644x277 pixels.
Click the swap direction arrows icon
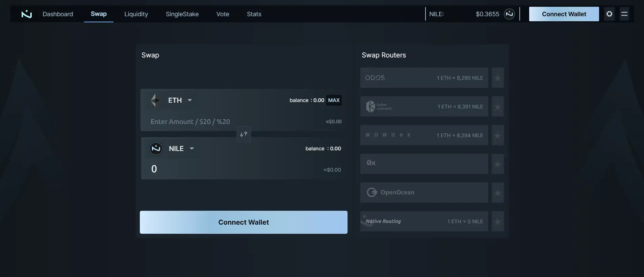click(243, 134)
